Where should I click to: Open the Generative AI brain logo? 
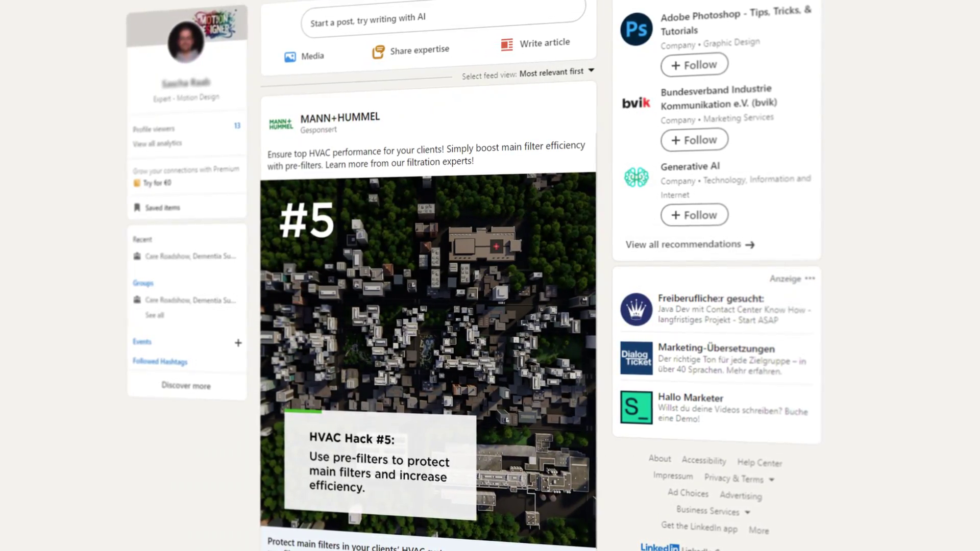636,178
